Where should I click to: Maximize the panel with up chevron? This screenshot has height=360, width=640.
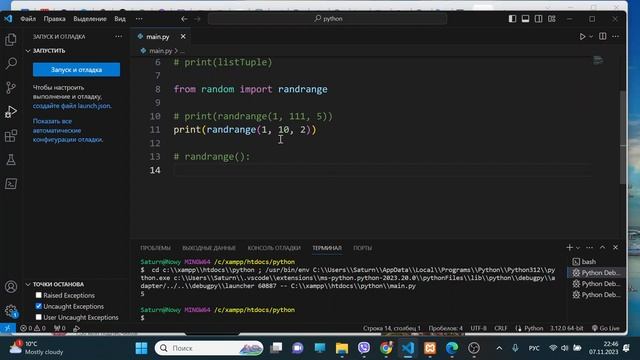click(602, 247)
